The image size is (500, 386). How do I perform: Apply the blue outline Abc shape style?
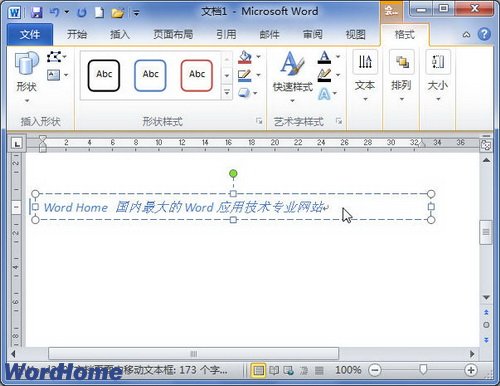(150, 75)
